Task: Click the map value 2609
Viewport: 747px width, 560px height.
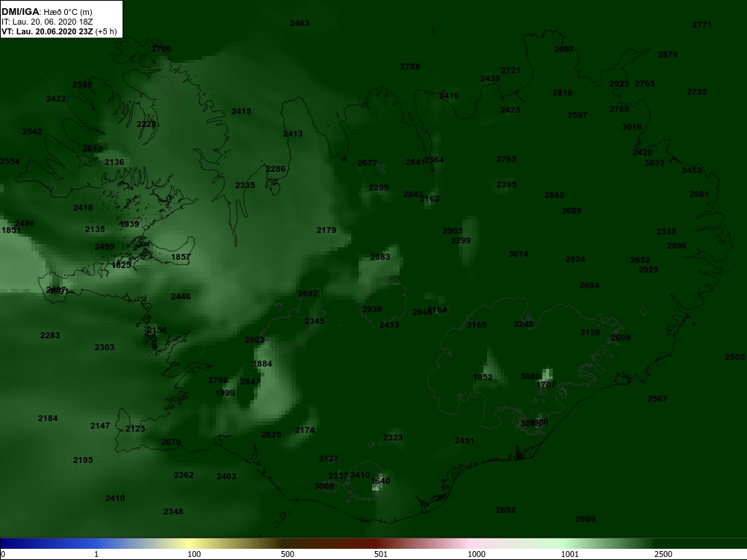Action: 586,520
